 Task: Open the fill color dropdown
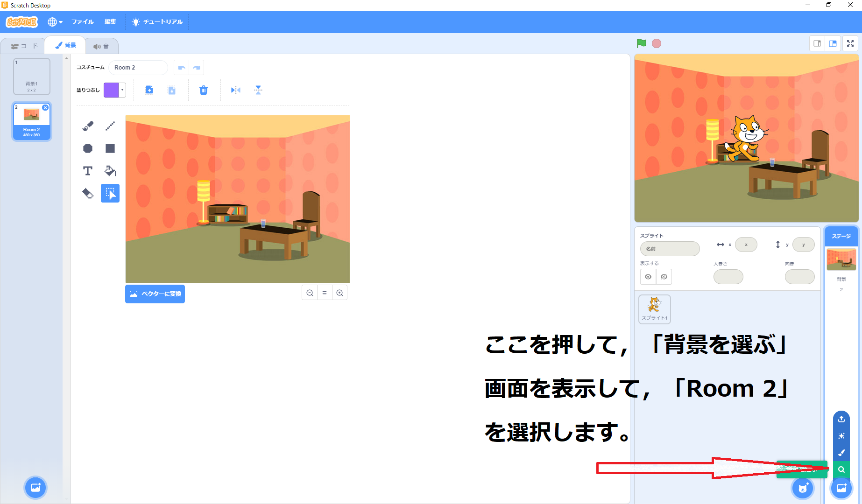pos(122,90)
